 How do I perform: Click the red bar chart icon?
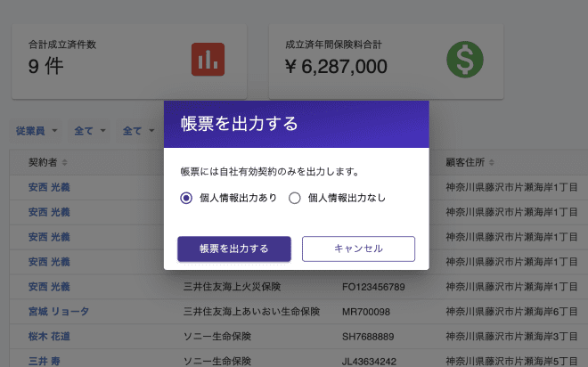tap(208, 59)
